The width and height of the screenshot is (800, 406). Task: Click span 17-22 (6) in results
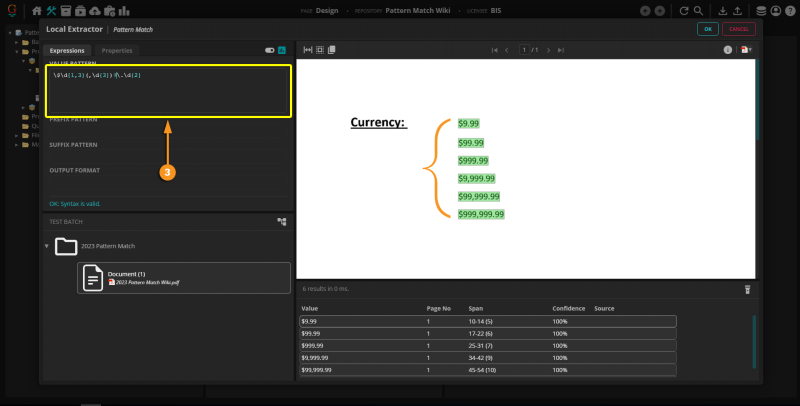[x=480, y=334]
